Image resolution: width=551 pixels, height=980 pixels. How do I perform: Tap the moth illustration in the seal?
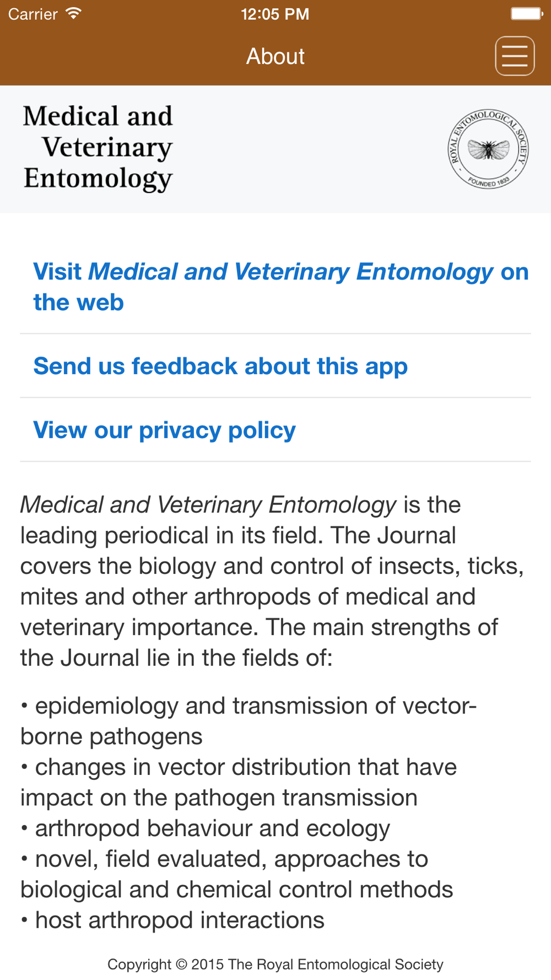point(488,149)
